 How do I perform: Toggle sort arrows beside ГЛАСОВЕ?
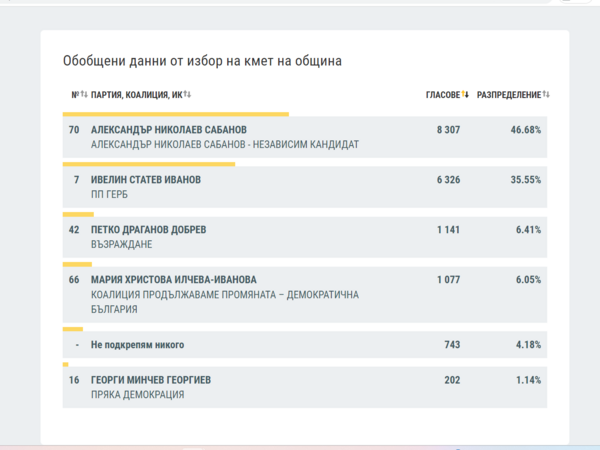coord(465,95)
